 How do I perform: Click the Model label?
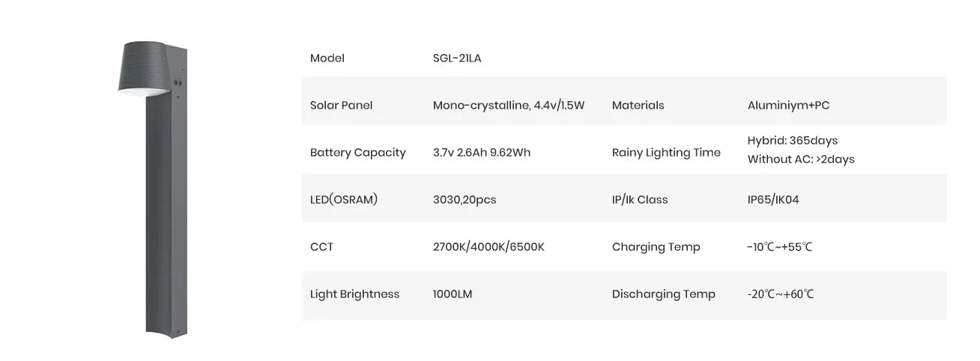coord(327,58)
